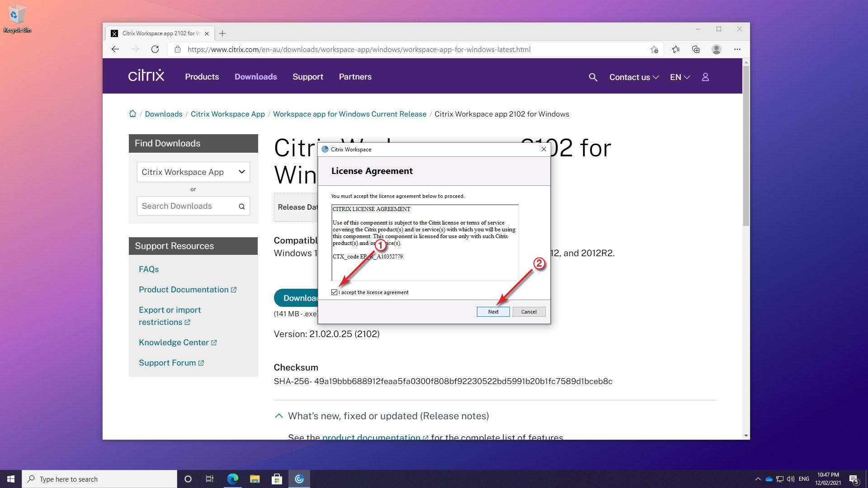Open the user account profile icon

click(x=705, y=77)
